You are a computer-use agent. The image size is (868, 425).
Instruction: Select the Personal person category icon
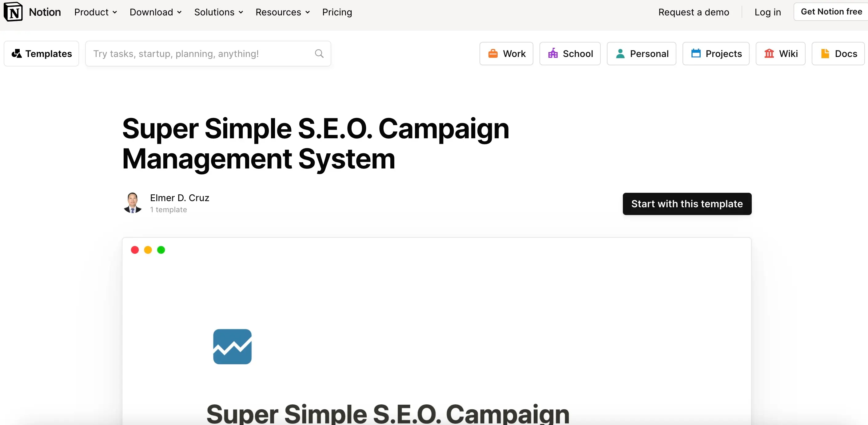(x=620, y=53)
